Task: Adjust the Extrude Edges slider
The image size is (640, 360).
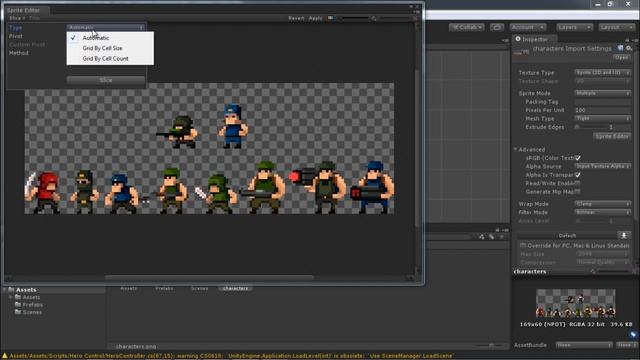Action: (x=589, y=127)
